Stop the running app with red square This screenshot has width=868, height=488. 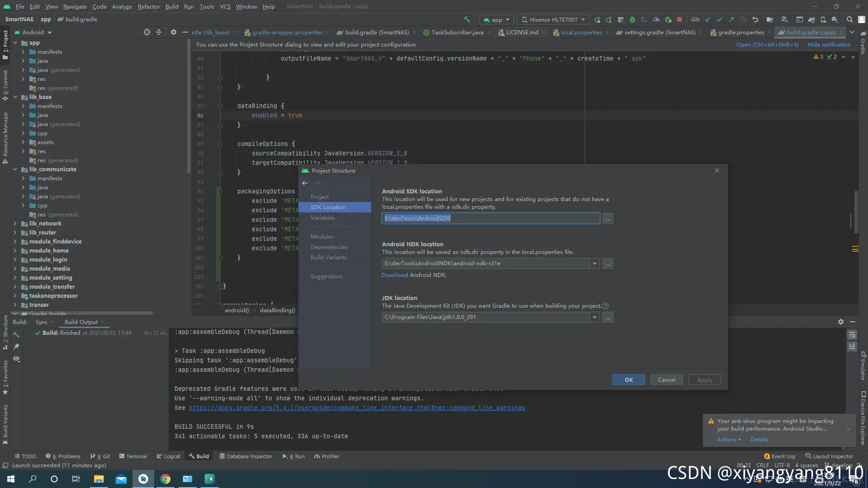tap(679, 19)
